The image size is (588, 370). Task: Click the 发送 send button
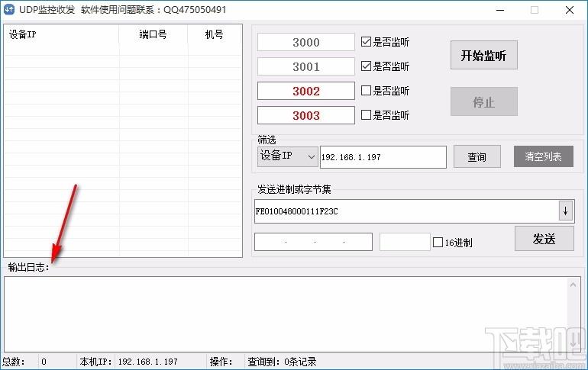[x=544, y=239]
